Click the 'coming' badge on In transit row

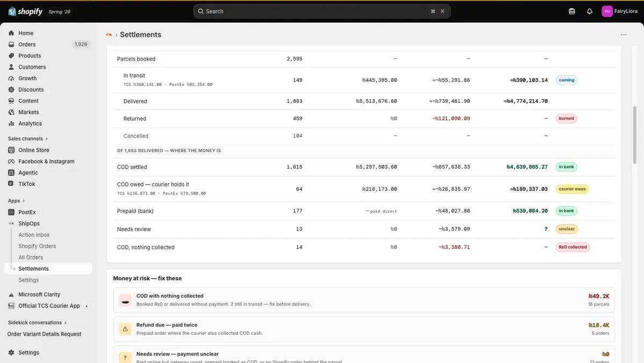pyautogui.click(x=567, y=80)
